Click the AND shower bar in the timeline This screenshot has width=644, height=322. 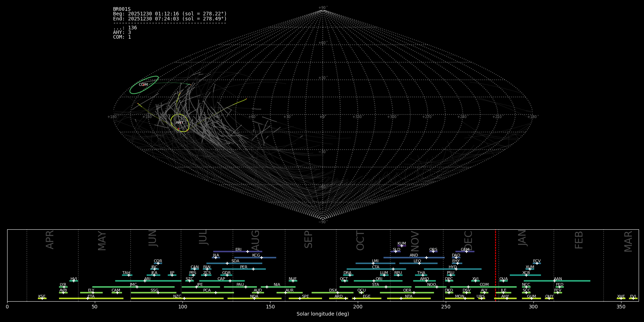414,257
